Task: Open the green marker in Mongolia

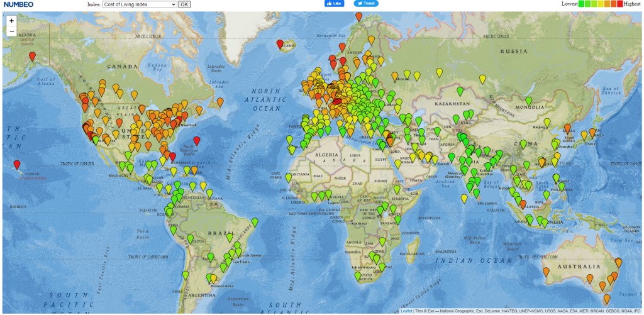Action: [x=528, y=101]
